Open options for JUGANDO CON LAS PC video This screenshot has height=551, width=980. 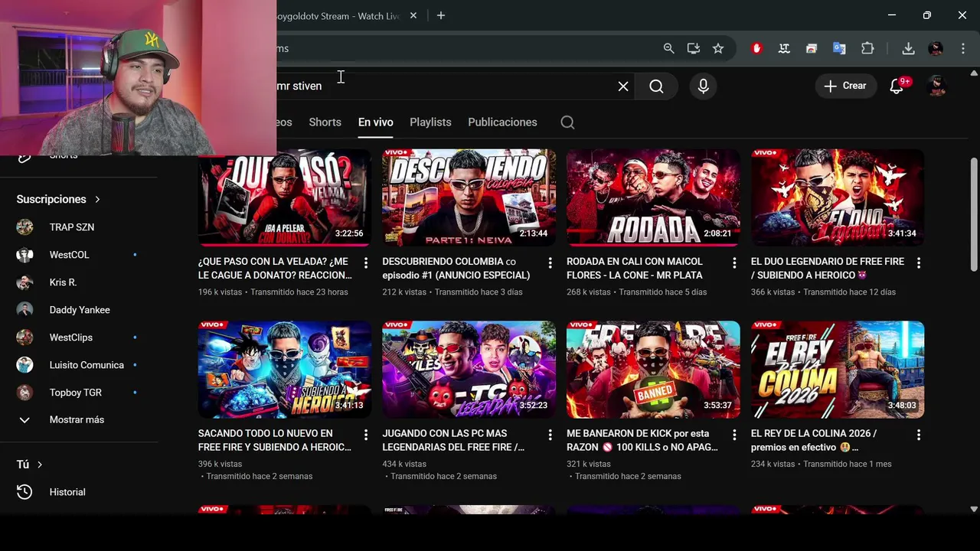click(x=550, y=435)
